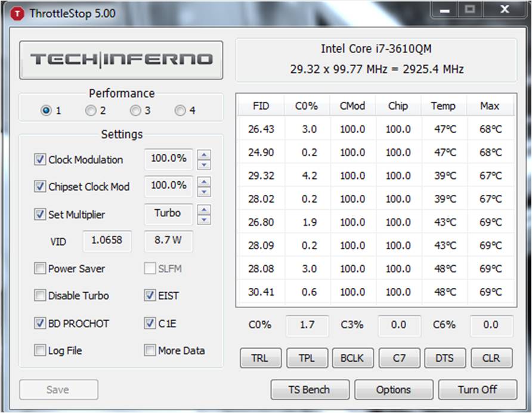
Task: Toggle the Set Multiplier checkbox
Action: (40, 214)
